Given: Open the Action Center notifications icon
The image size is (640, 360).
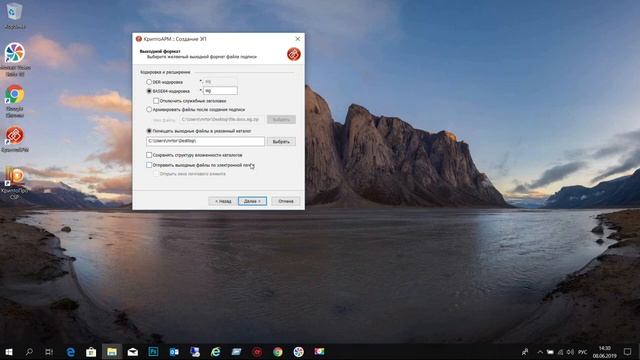Looking at the screenshot, I should [627, 352].
